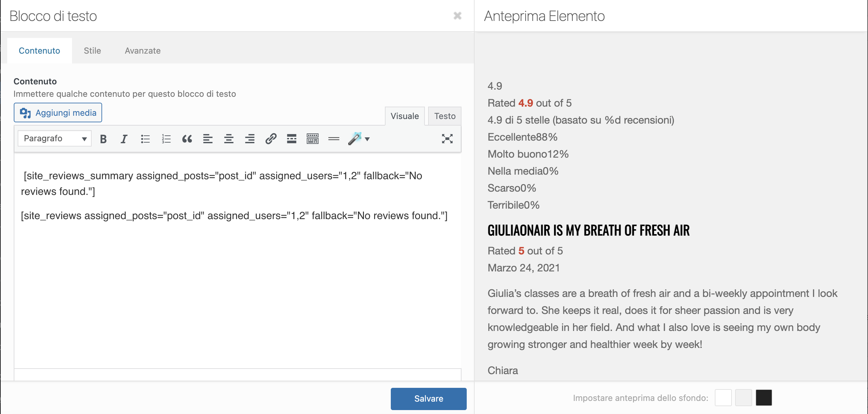Switch editor to Testo mode
Image resolution: width=868 pixels, height=414 pixels.
[444, 116]
